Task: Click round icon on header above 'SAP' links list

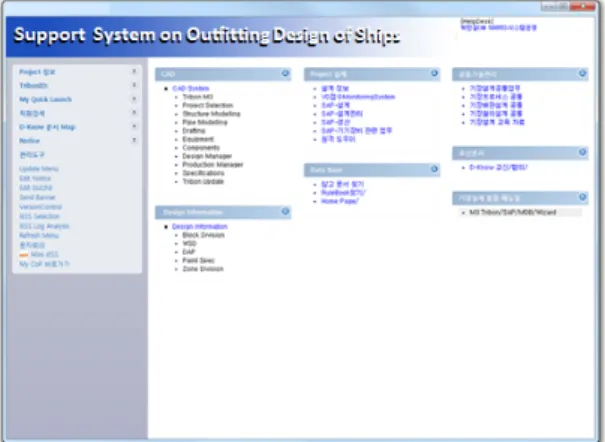Action: 434,73
